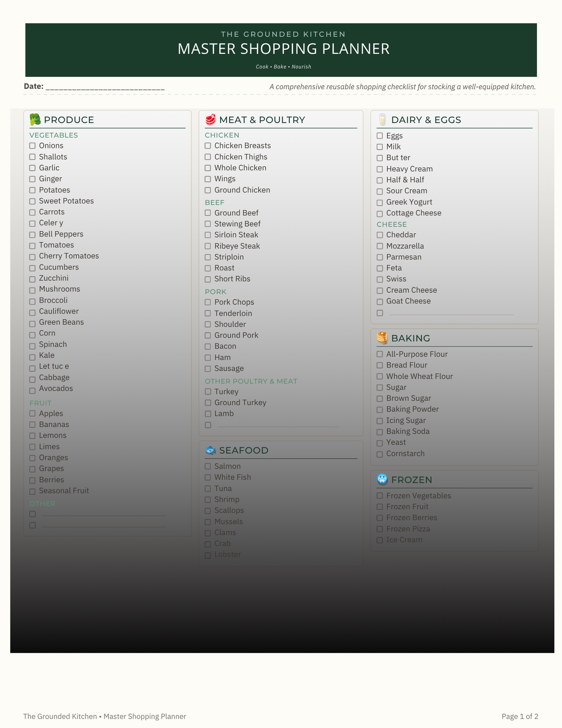Tick the Ribeye Steak checkbox
The image size is (562, 728).
pos(208,246)
